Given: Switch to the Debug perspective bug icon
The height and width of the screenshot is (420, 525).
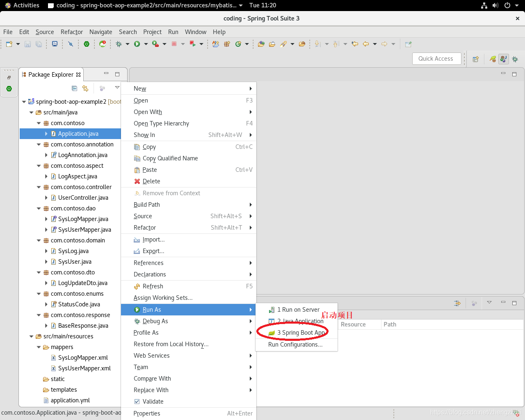Looking at the screenshot, I should click(x=515, y=59).
